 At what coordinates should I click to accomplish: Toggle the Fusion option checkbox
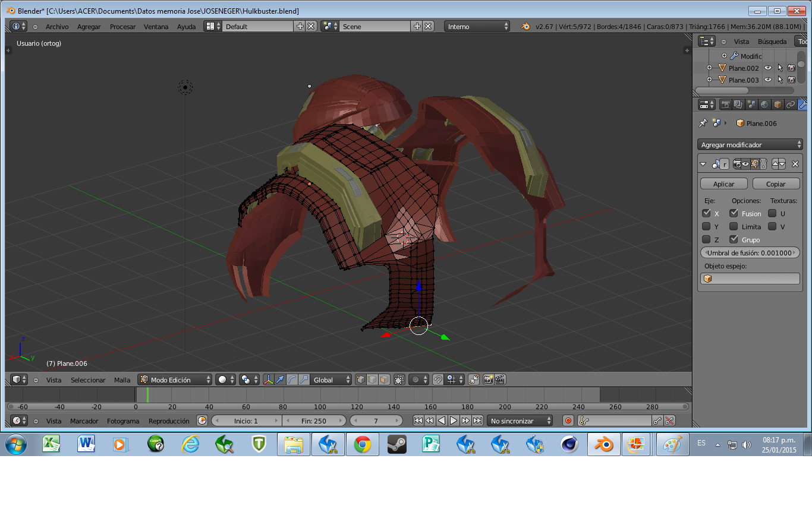click(734, 213)
